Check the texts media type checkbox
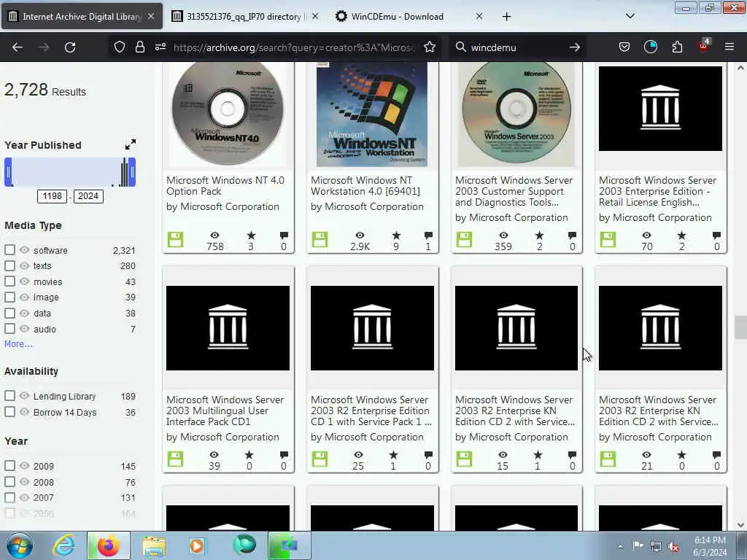This screenshot has height=560, width=747. click(9, 265)
